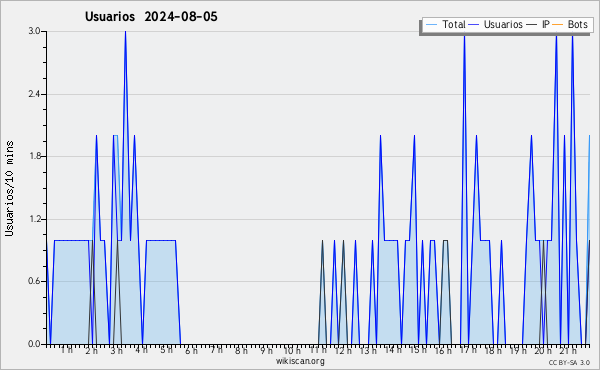Viewport: 600px width, 370px height.
Task: Click the 'CC BY-SA 3.0' license text
Action: [569, 362]
